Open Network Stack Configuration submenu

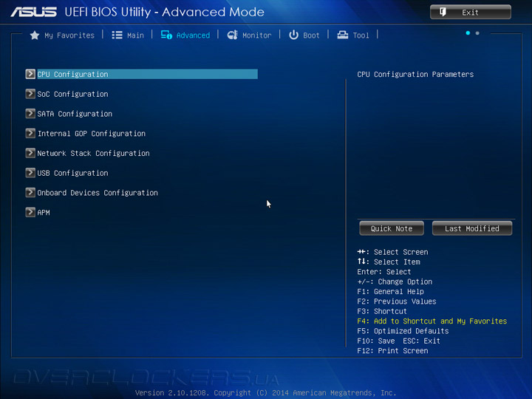tap(93, 153)
